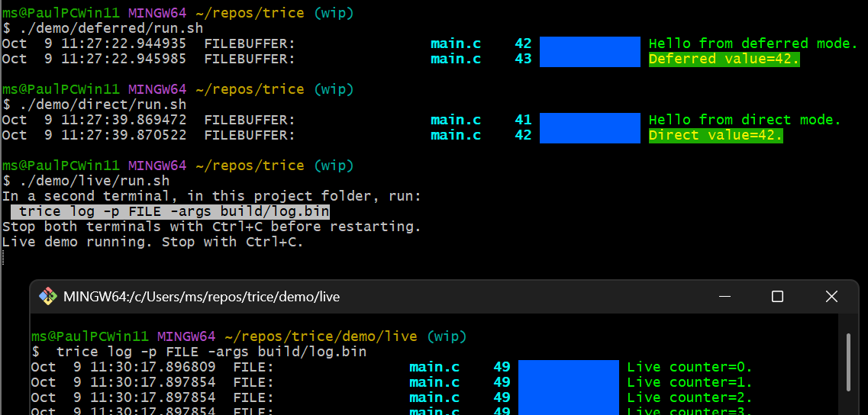Click the live window title MINGW64:/c/Users/ms/repos/trice/demo/live
This screenshot has height=415, width=868.
click(202, 298)
